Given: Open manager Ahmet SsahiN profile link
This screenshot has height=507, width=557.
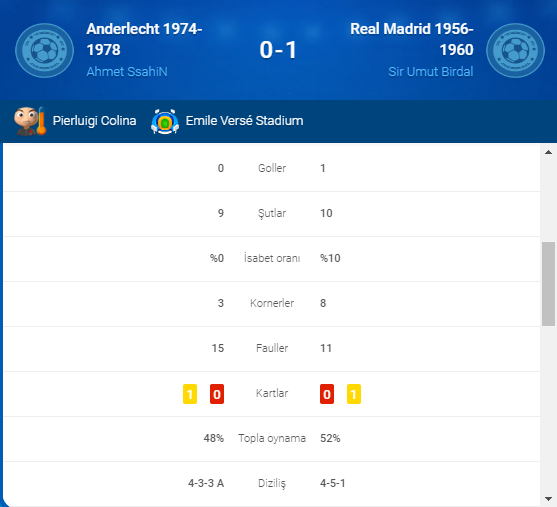Looking at the screenshot, I should (127, 72).
